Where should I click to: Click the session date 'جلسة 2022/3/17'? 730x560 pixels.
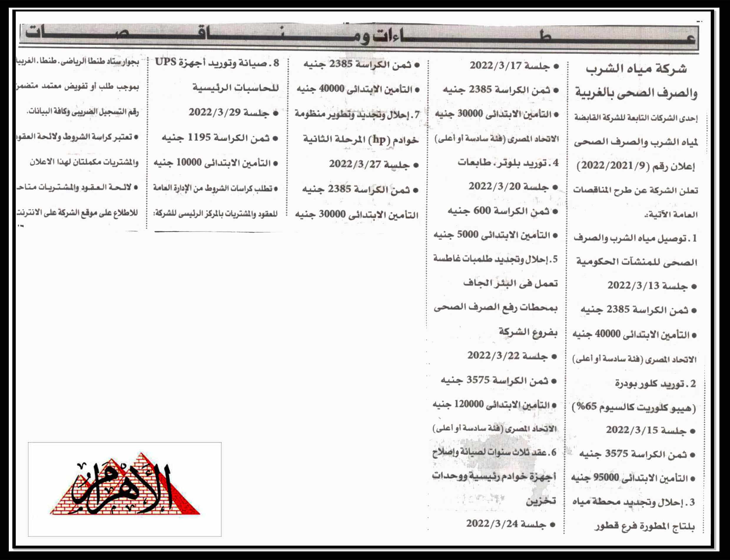[x=515, y=66]
